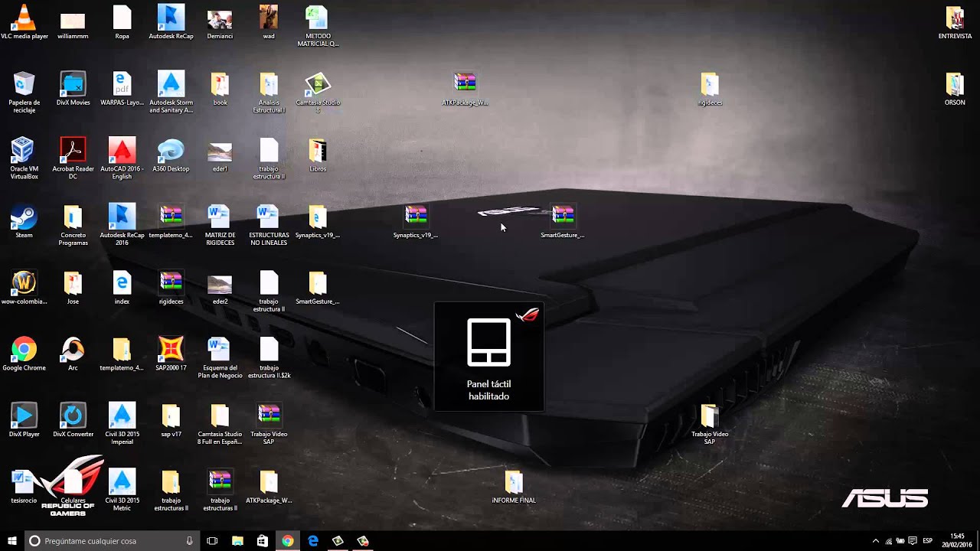Show hidden system tray icons

[876, 541]
